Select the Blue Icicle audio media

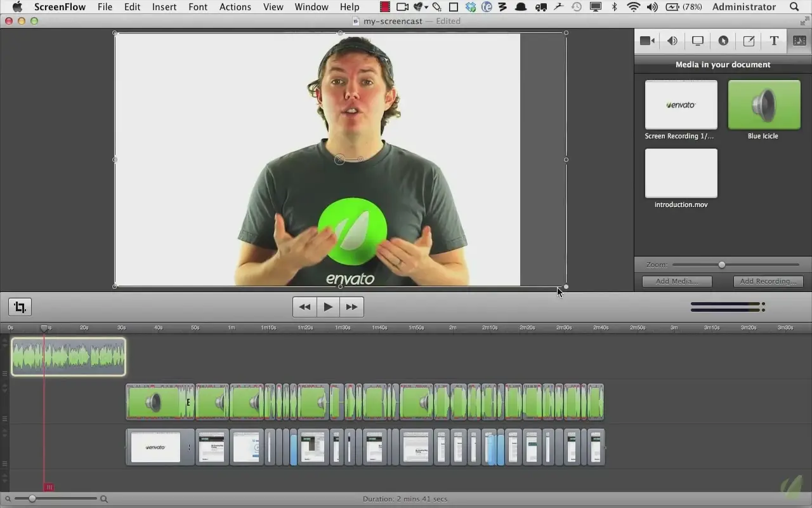tap(764, 105)
